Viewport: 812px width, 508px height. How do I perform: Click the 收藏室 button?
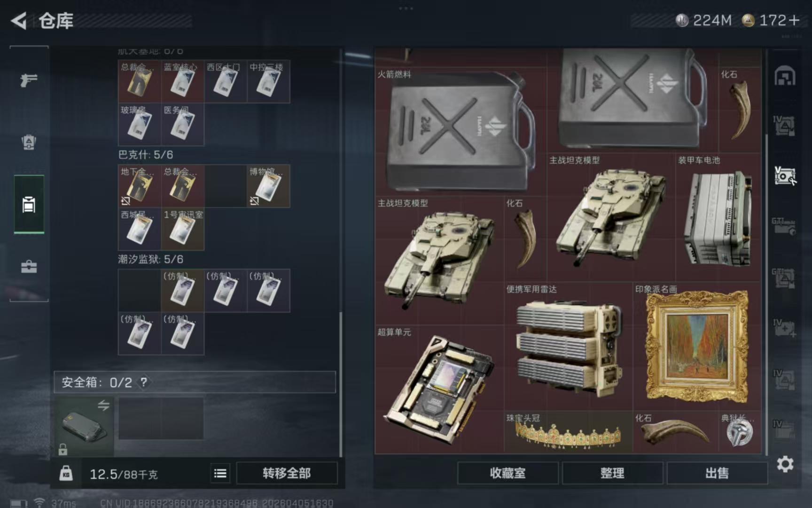click(508, 473)
